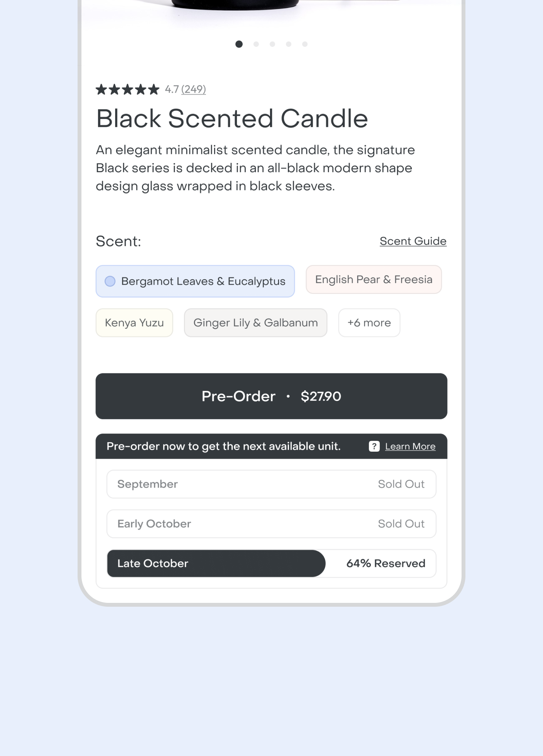Expand the +6 more scents option
Screen dimensions: 543x756
pos(369,323)
